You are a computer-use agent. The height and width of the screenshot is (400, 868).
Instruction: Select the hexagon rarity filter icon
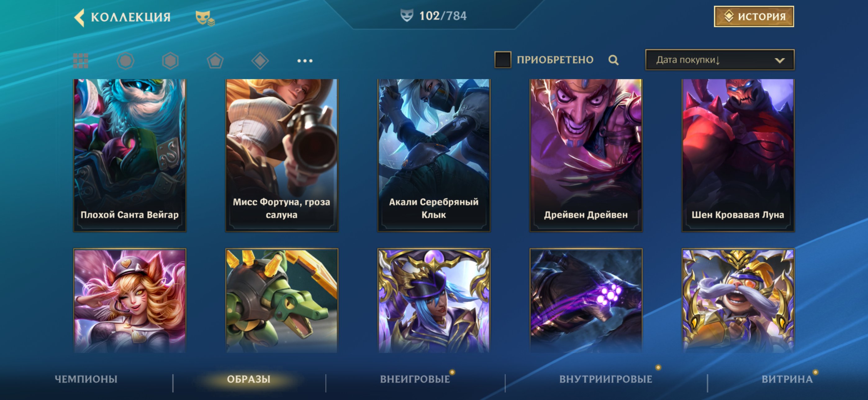coord(170,61)
